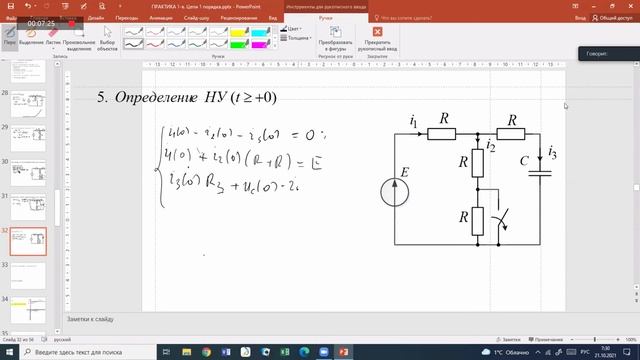Pick the selected thick black pen, bottom row

click(x=134, y=44)
